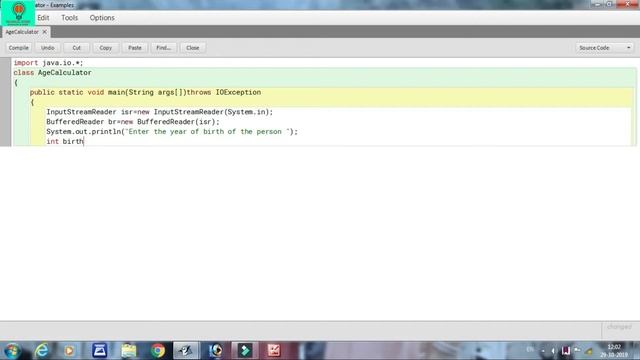Click the Windows Start orb
The width and height of the screenshot is (640, 360).
(x=12, y=351)
